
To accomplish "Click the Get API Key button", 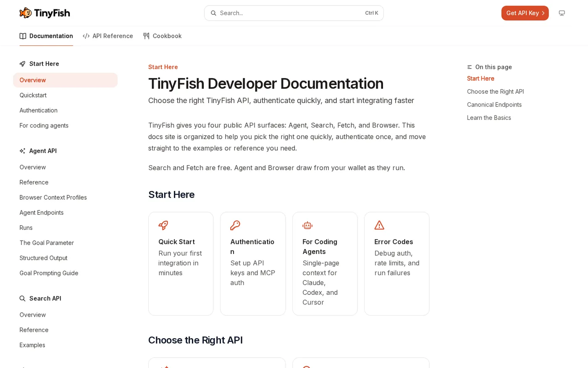I will pyautogui.click(x=525, y=13).
